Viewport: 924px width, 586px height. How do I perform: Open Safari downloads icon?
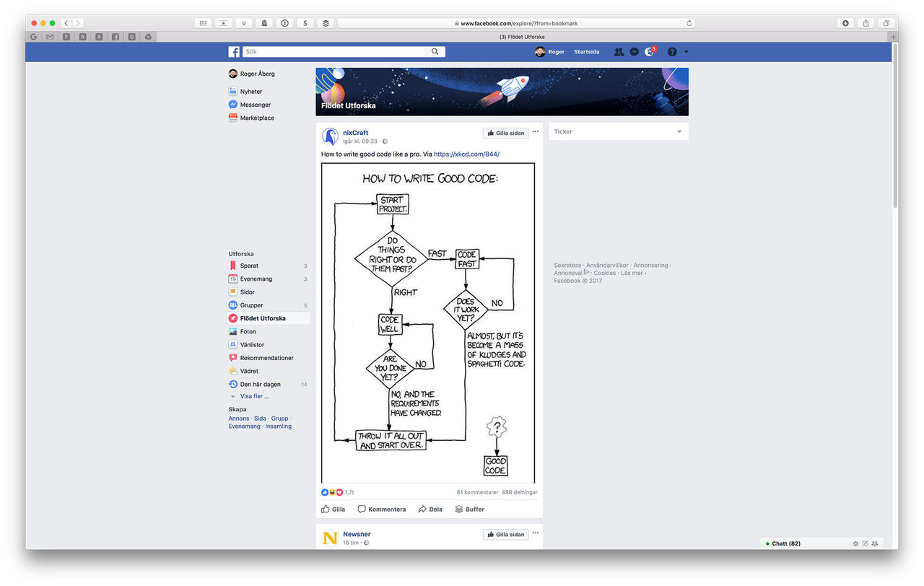846,23
